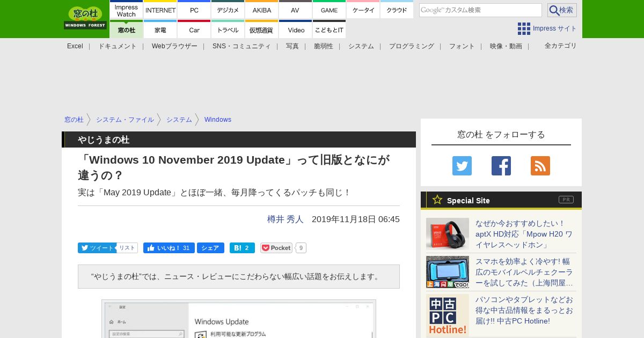Open the やじうまの杜 column header

pos(104,139)
